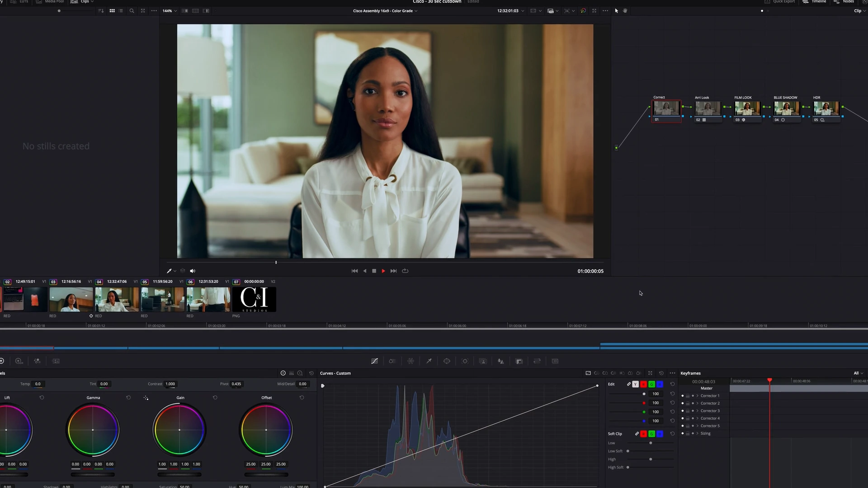
Task: Play the clip forward
Action: point(383,271)
